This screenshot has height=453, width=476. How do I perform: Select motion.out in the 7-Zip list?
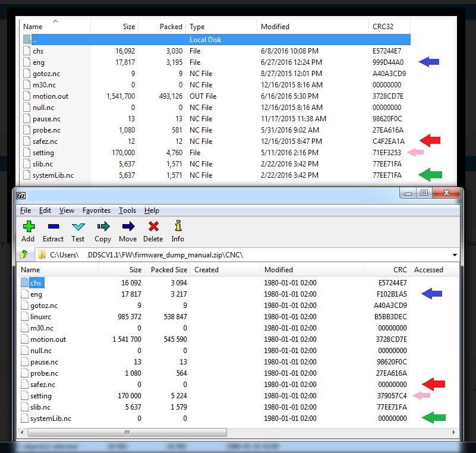click(48, 339)
